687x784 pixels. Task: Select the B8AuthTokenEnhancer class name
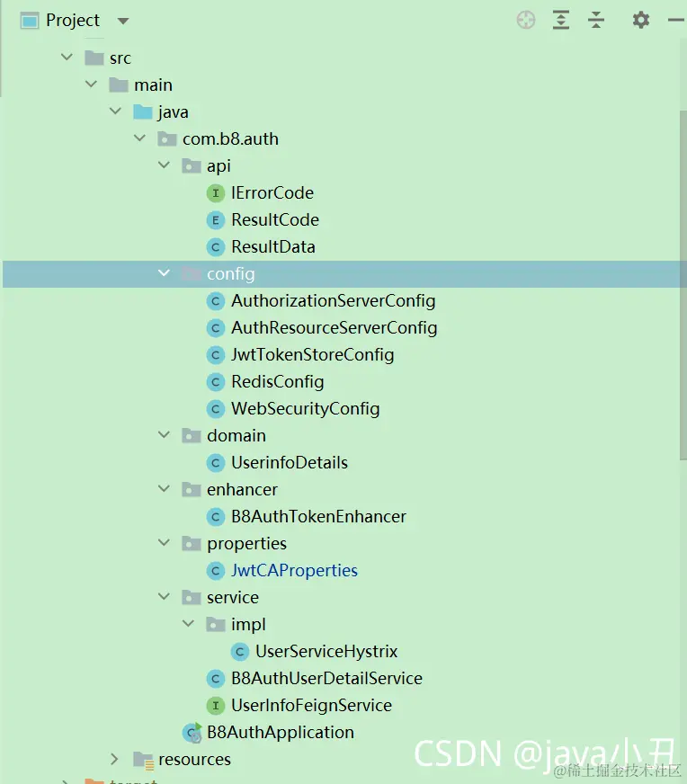tap(319, 516)
